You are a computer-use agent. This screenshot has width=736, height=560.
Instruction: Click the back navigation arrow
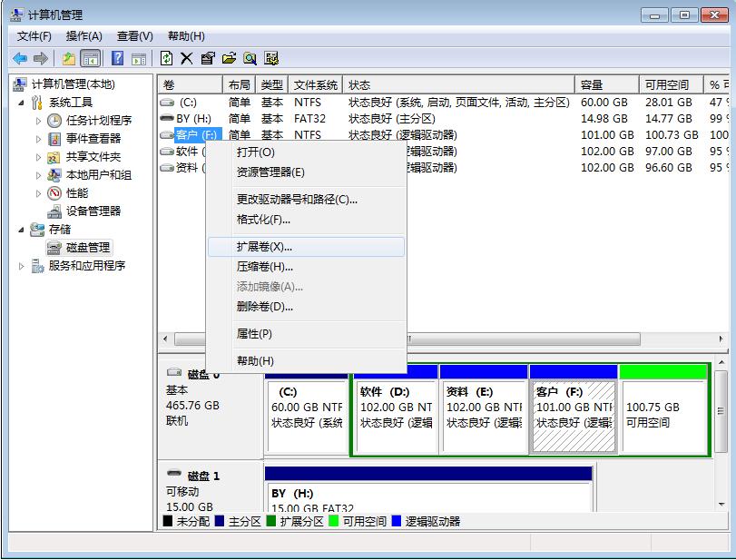tap(20, 58)
